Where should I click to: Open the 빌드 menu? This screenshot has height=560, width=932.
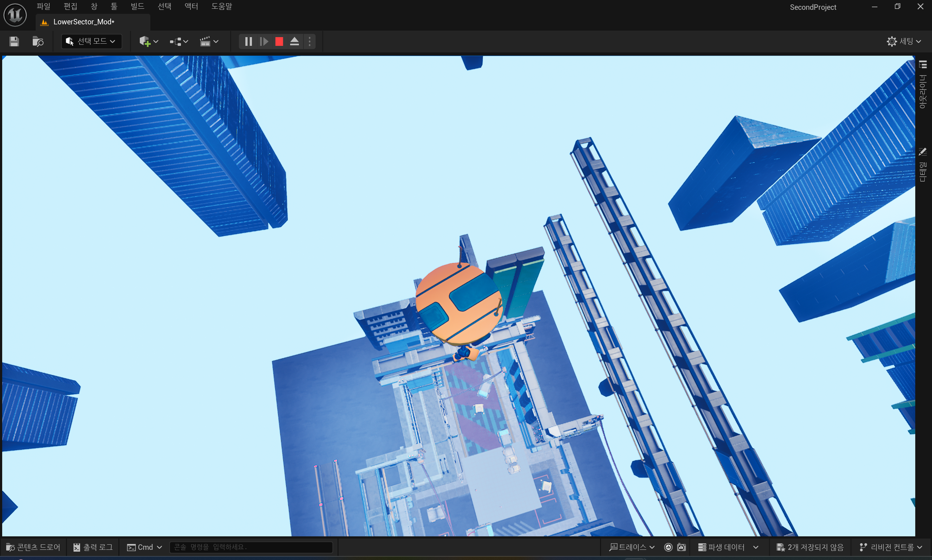pyautogui.click(x=137, y=7)
